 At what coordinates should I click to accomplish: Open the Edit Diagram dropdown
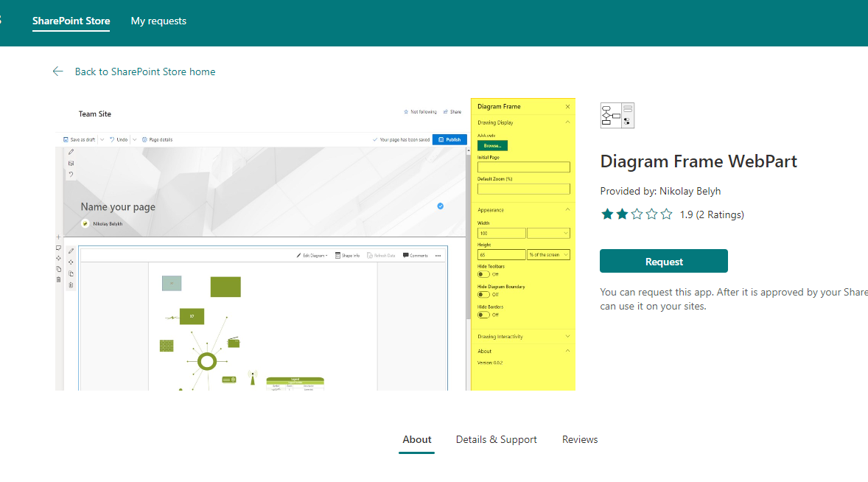[x=312, y=256]
